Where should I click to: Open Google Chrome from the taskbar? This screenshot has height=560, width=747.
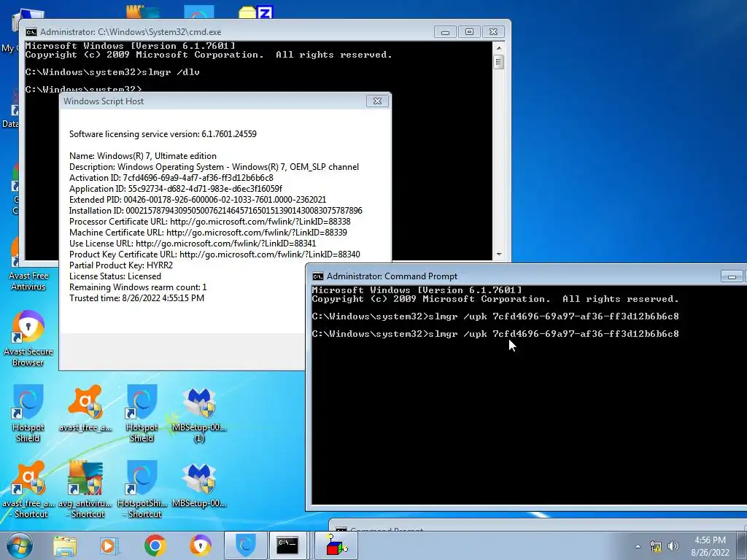click(x=155, y=545)
